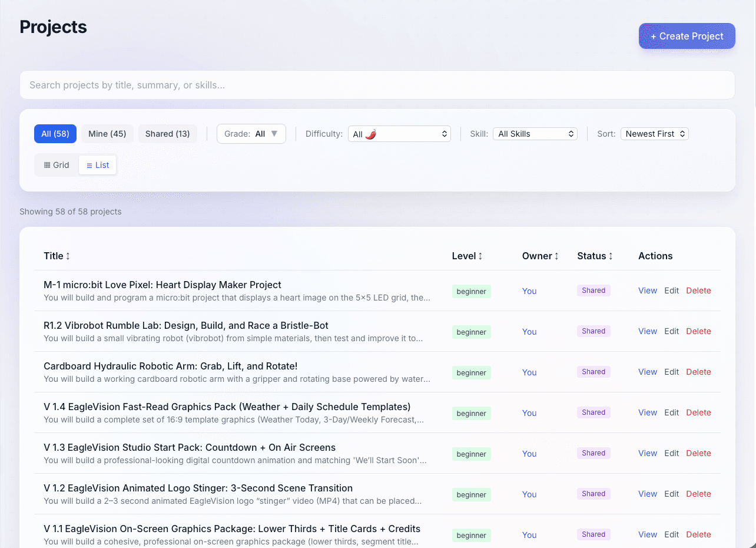Viewport: 756px width, 548px height.
Task: Toggle the All (58) filter chip
Action: pos(55,134)
